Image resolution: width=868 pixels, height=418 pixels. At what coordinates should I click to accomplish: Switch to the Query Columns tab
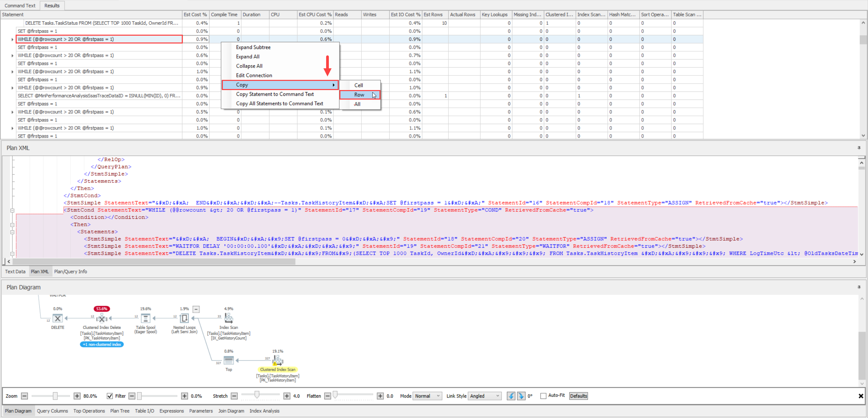52,411
